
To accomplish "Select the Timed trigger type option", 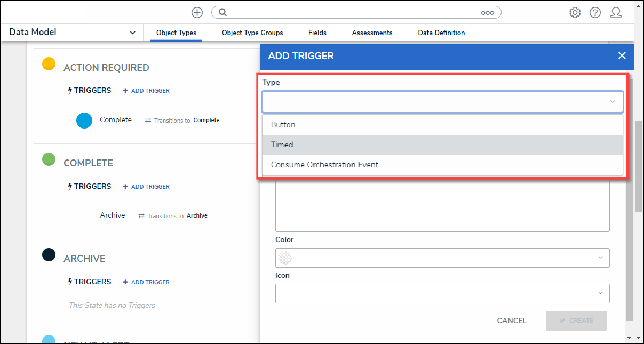I will (442, 145).
